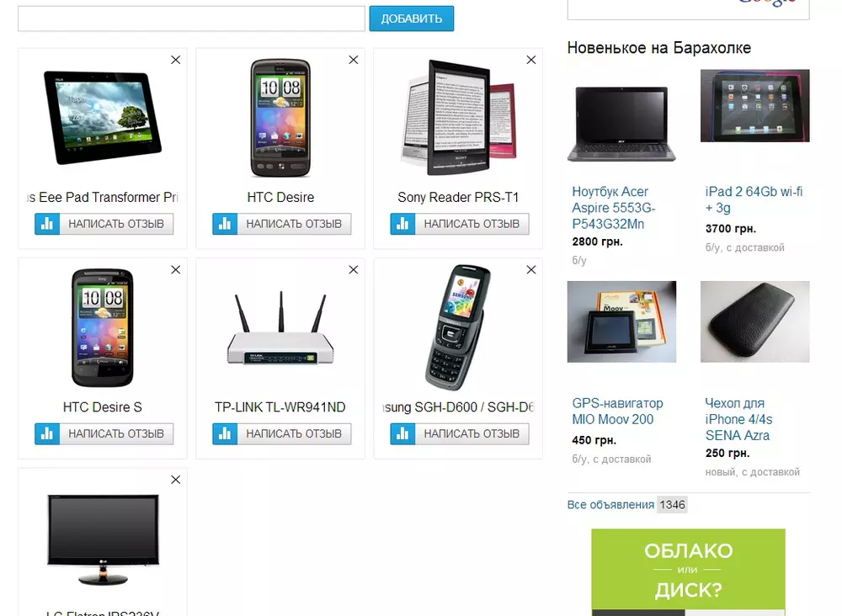Write a review for HTC Desire
Viewport: 842px width, 616px height.
tap(294, 224)
